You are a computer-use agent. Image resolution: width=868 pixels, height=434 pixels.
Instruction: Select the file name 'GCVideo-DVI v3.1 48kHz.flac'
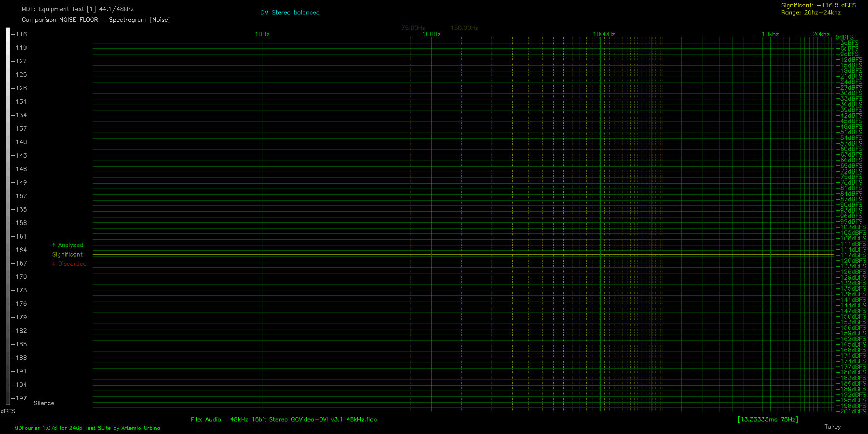[334, 420]
